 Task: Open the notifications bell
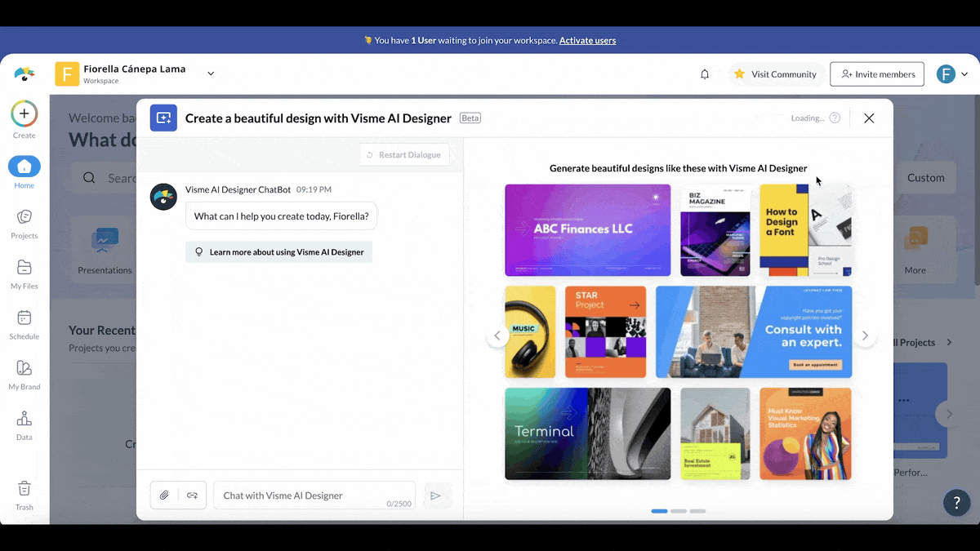[704, 73]
